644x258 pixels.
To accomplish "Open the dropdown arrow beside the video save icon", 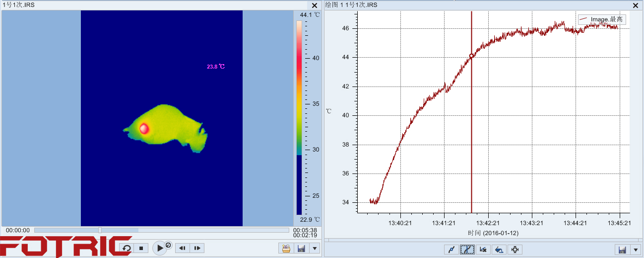I will coord(314,248).
